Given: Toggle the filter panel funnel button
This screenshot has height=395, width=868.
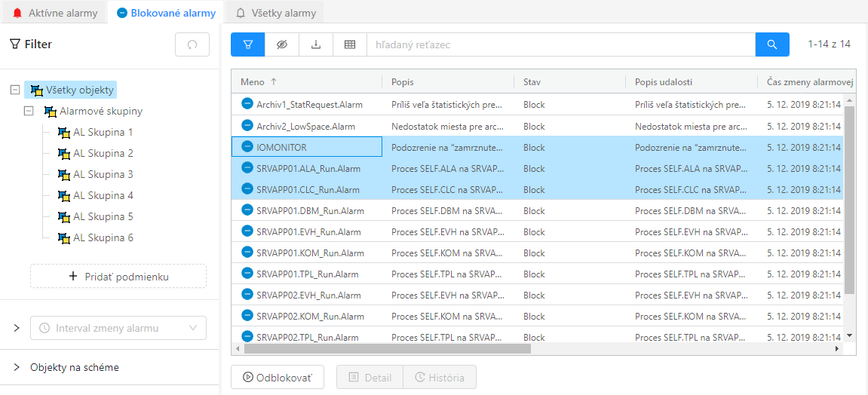Looking at the screenshot, I should pyautogui.click(x=247, y=44).
